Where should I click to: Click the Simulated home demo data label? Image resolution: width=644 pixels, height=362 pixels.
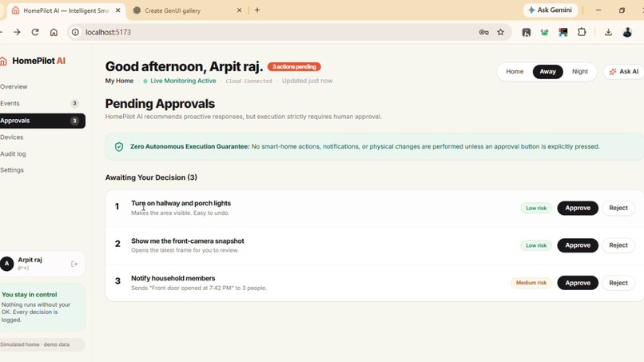tap(41, 344)
